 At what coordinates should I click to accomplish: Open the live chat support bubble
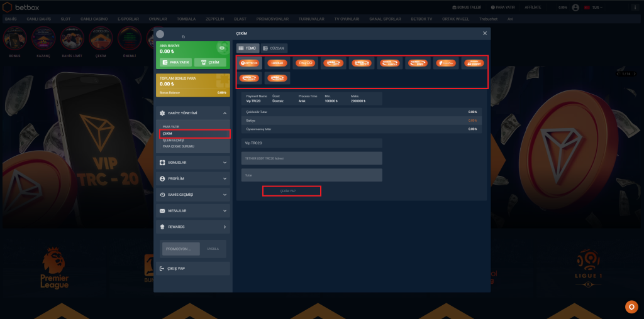631,306
